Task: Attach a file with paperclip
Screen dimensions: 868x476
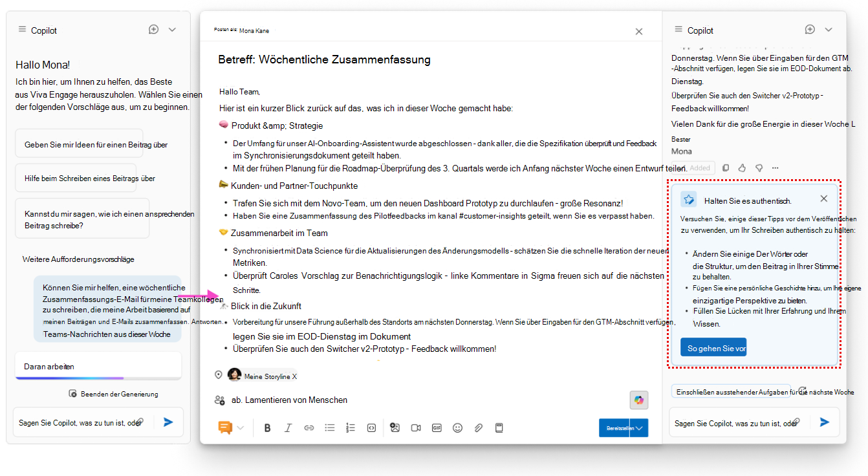Action: [x=478, y=427]
